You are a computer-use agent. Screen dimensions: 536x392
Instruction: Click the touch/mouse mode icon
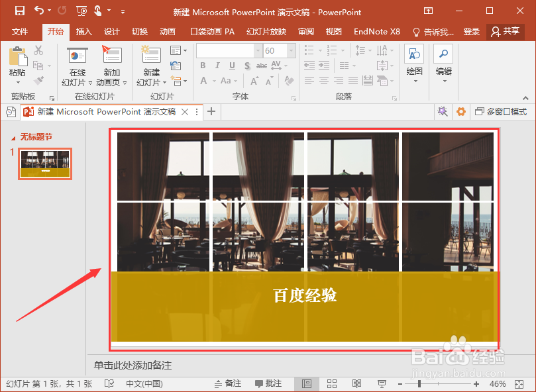pos(98,11)
